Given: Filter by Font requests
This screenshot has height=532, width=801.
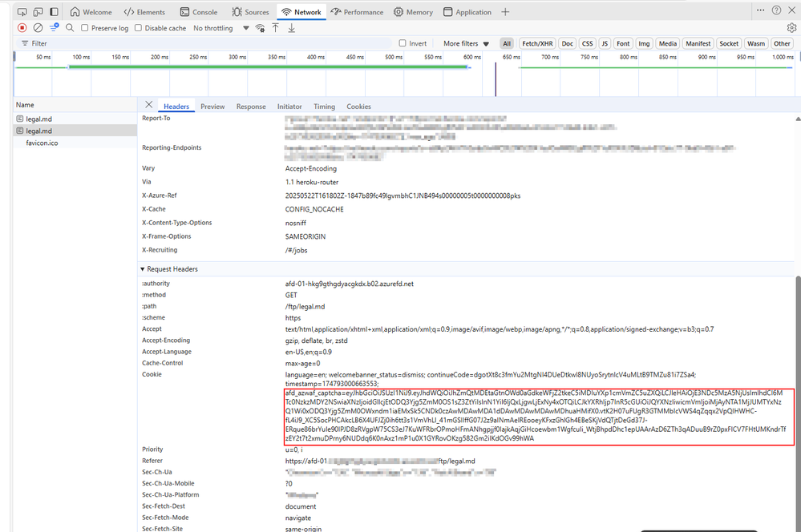Looking at the screenshot, I should point(623,43).
